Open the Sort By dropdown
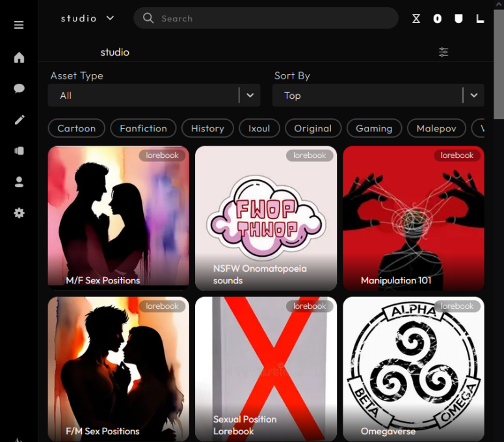Screen dimensions: 504x442 pyautogui.click(x=378, y=96)
